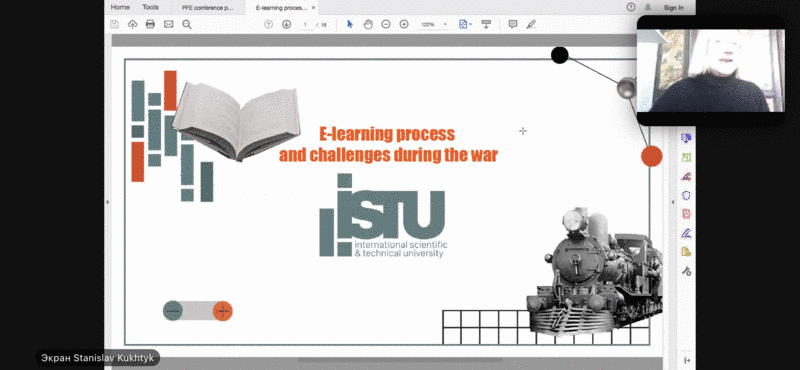Toggle the read mode scrolling icon
This screenshot has height=370, width=800.
[x=486, y=24]
